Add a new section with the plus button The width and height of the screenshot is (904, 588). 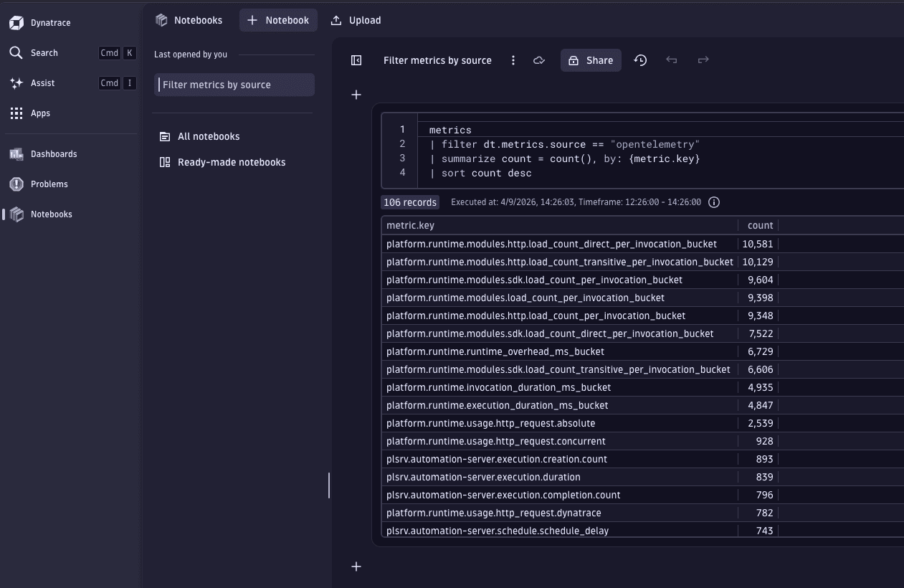pyautogui.click(x=356, y=94)
